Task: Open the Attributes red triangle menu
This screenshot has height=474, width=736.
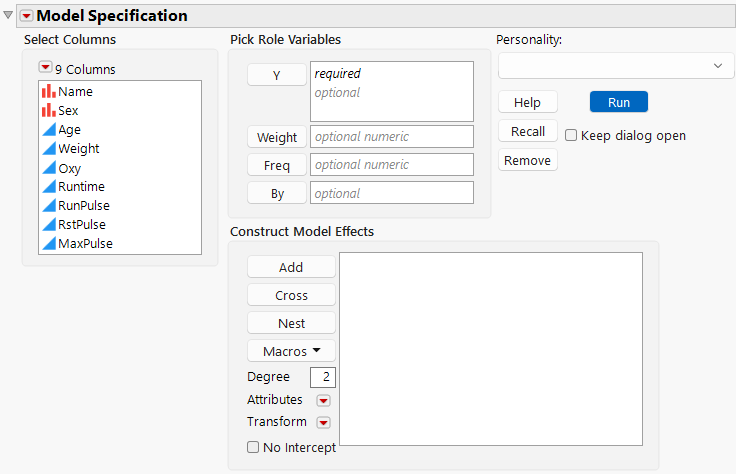Action: (x=323, y=401)
